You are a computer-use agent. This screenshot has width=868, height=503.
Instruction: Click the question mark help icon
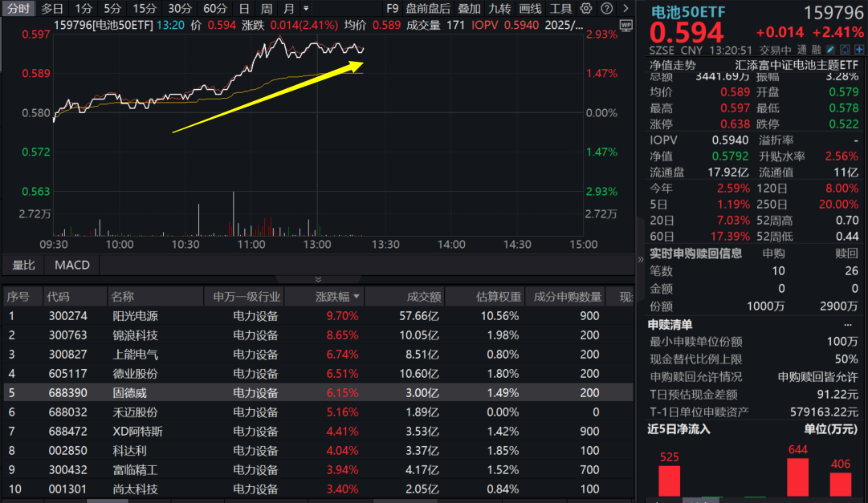607,8
